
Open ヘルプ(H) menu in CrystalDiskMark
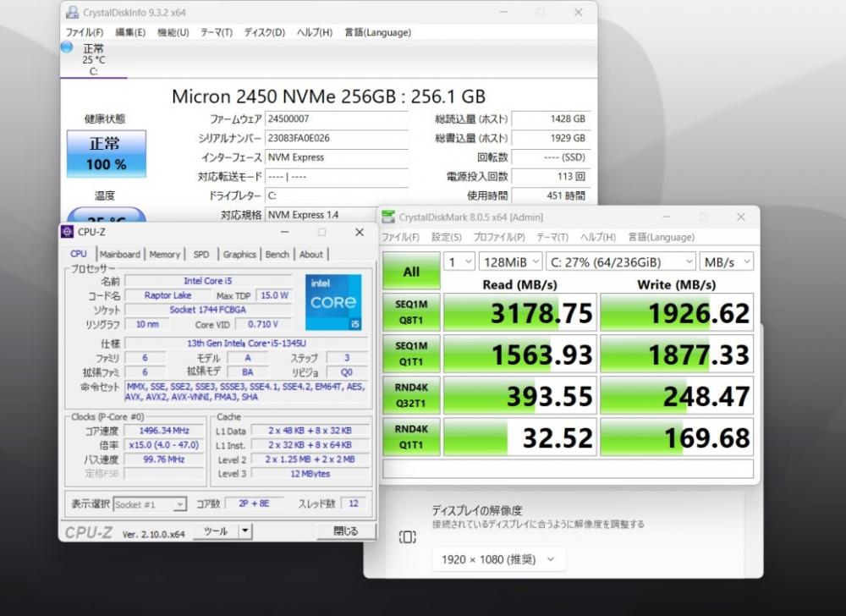click(598, 237)
